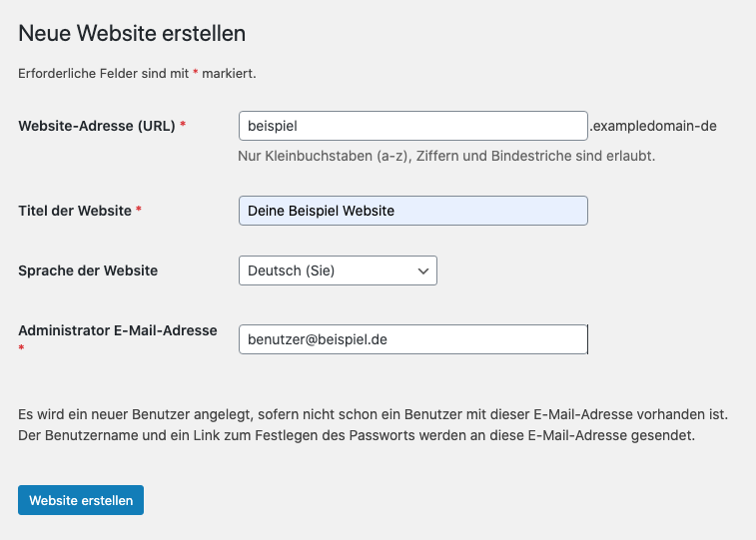Click the red asterisk in the required-fields notice
Viewport: 756px width, 540px height.
point(196,72)
